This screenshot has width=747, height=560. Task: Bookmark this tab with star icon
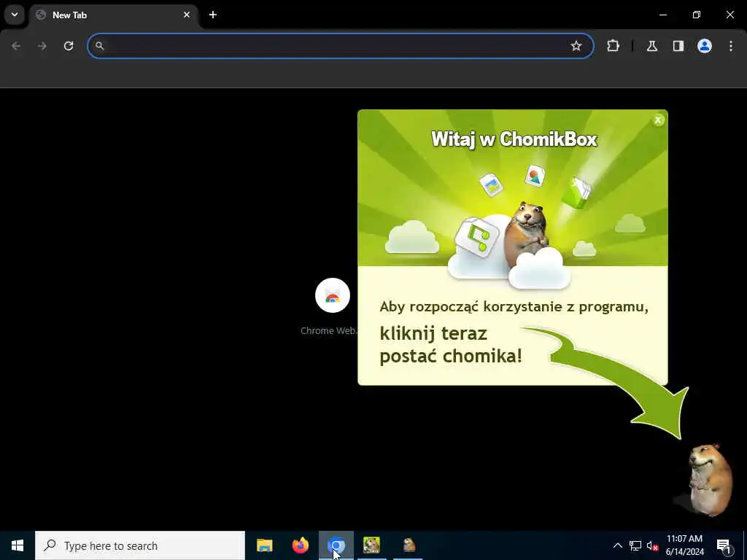576,46
